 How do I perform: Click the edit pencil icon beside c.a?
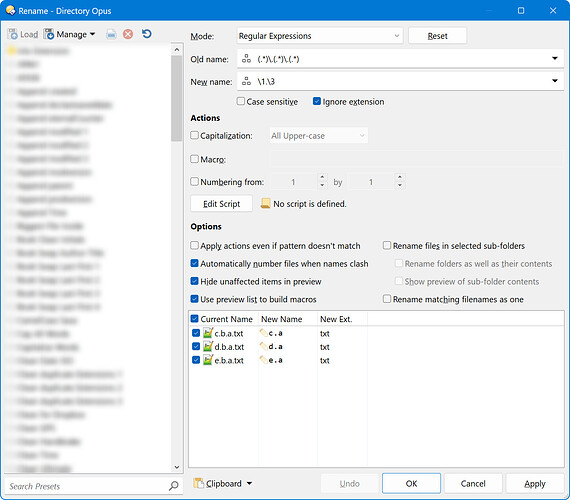coord(263,332)
